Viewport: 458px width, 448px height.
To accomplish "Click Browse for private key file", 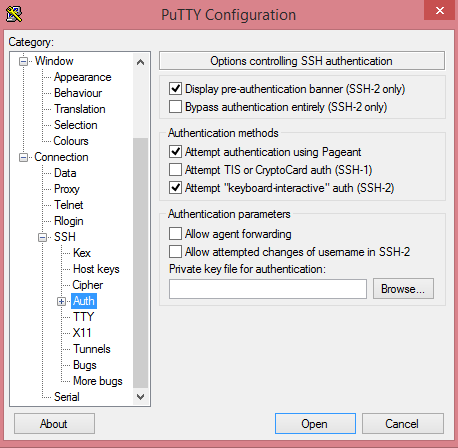I will [403, 289].
